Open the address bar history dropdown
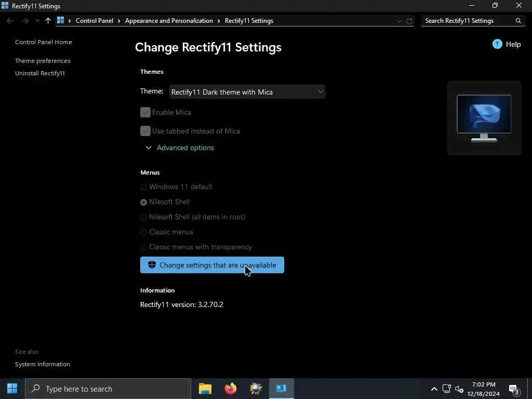532x399 pixels. tap(398, 21)
